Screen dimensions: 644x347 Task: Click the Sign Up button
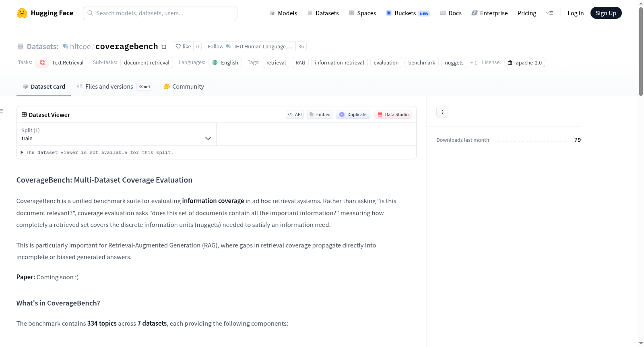pos(606,13)
